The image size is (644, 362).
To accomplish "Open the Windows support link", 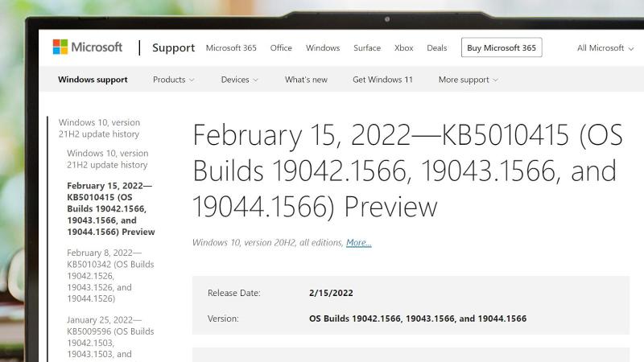I will (x=93, y=80).
